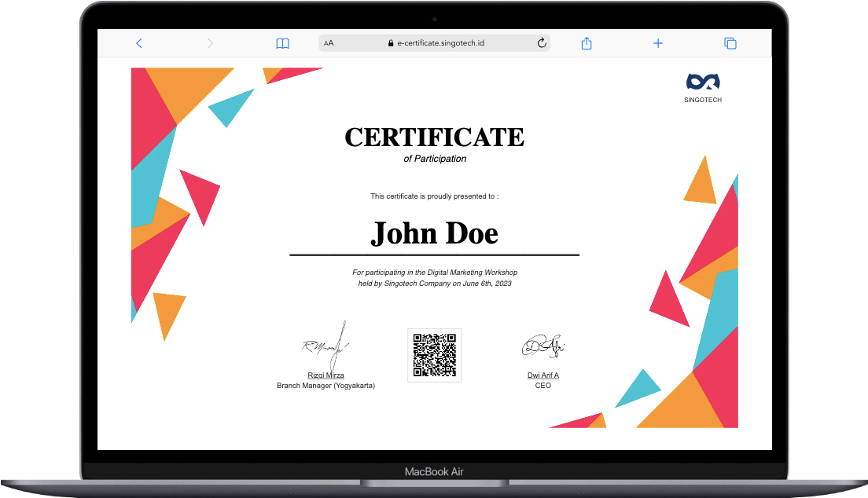868x498 pixels.
Task: Click the Branch Manager (Yogyakarta) title text
Action: click(x=325, y=386)
